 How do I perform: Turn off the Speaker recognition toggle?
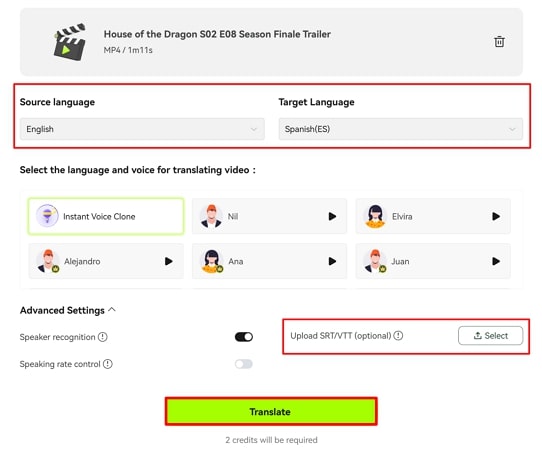pyautogui.click(x=244, y=337)
